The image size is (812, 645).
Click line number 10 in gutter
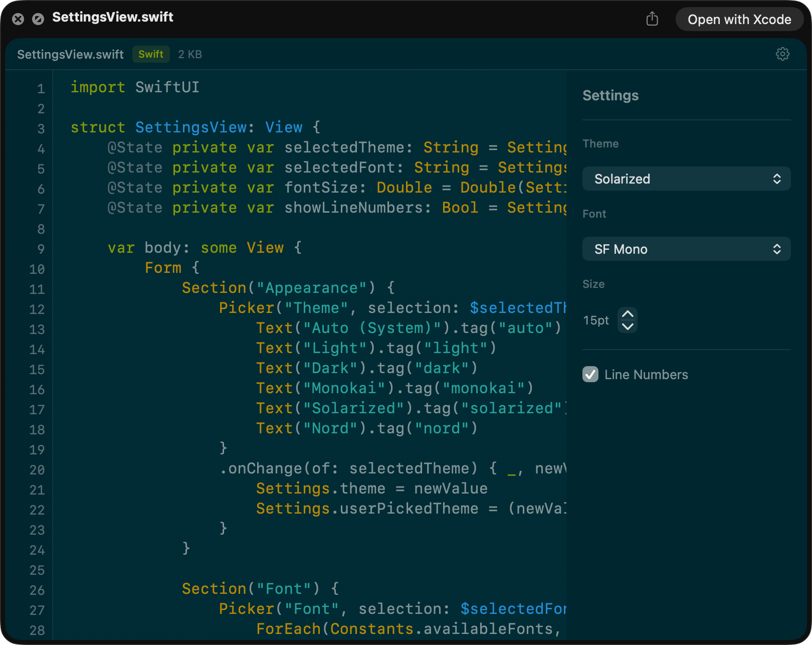tap(37, 269)
